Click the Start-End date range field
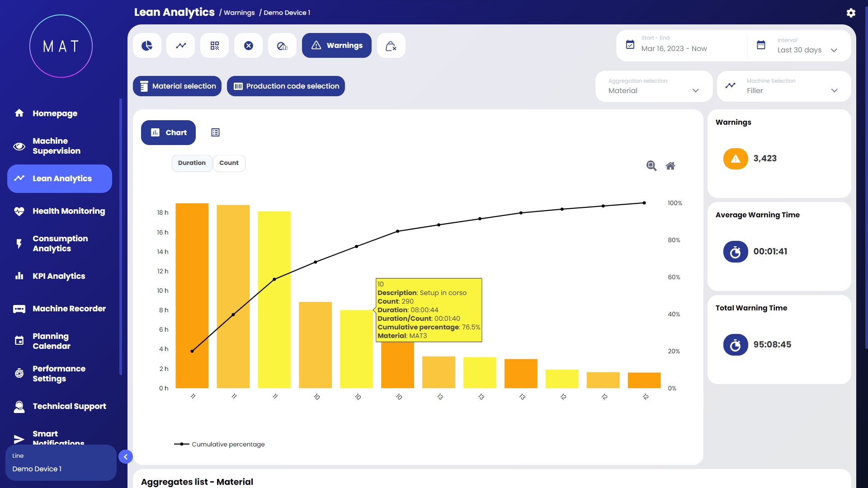 [x=680, y=46]
